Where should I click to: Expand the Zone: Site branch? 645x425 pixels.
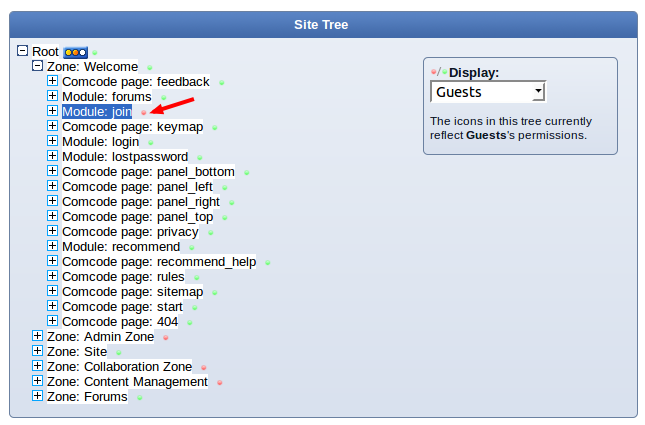tap(38, 352)
